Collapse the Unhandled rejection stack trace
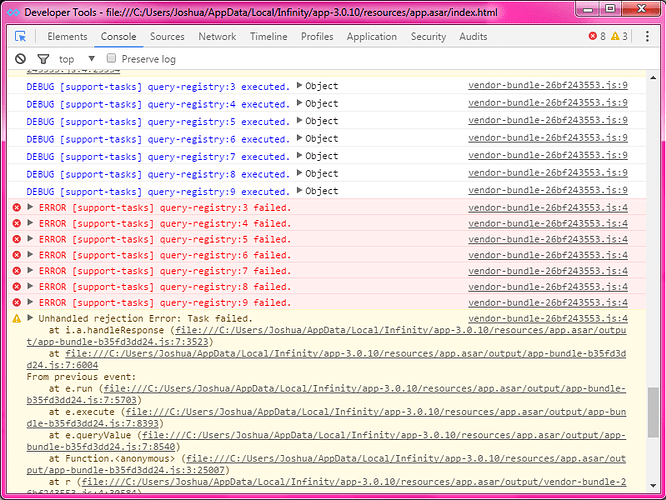Viewport: 666px width, 500px height. pyautogui.click(x=30, y=318)
